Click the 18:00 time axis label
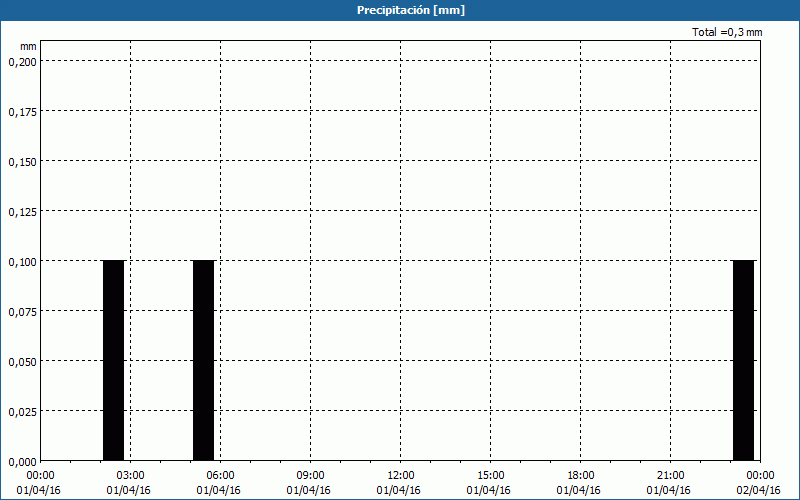Image resolution: width=800 pixels, height=500 pixels. click(x=580, y=476)
